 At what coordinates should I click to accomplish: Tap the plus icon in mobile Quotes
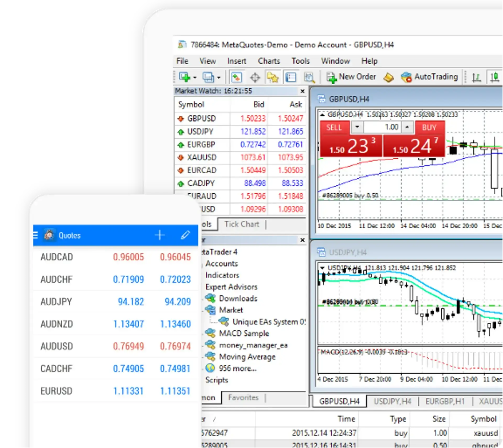(160, 235)
